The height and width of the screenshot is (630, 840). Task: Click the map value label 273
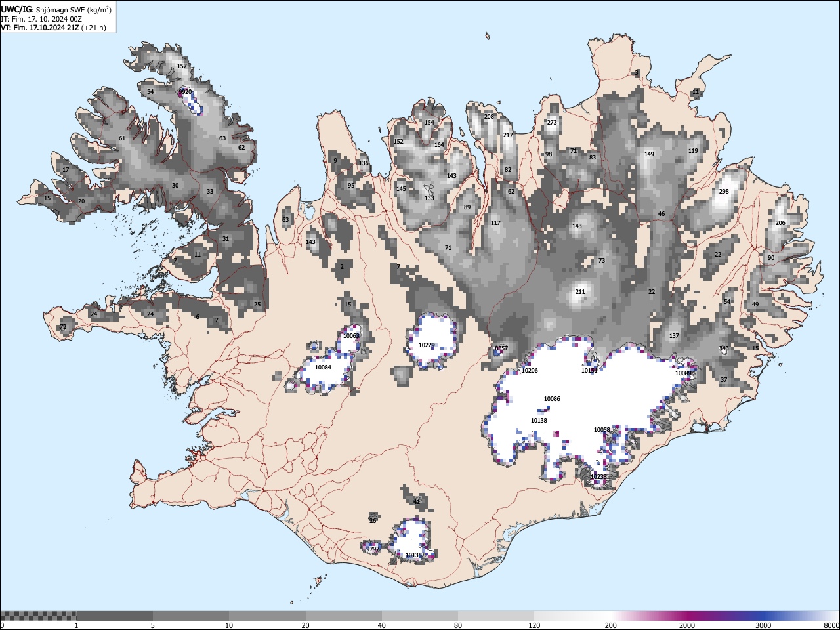552,123
